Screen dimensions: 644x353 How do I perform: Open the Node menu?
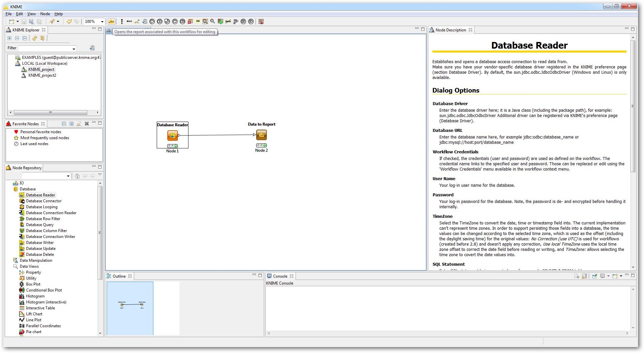pyautogui.click(x=45, y=14)
